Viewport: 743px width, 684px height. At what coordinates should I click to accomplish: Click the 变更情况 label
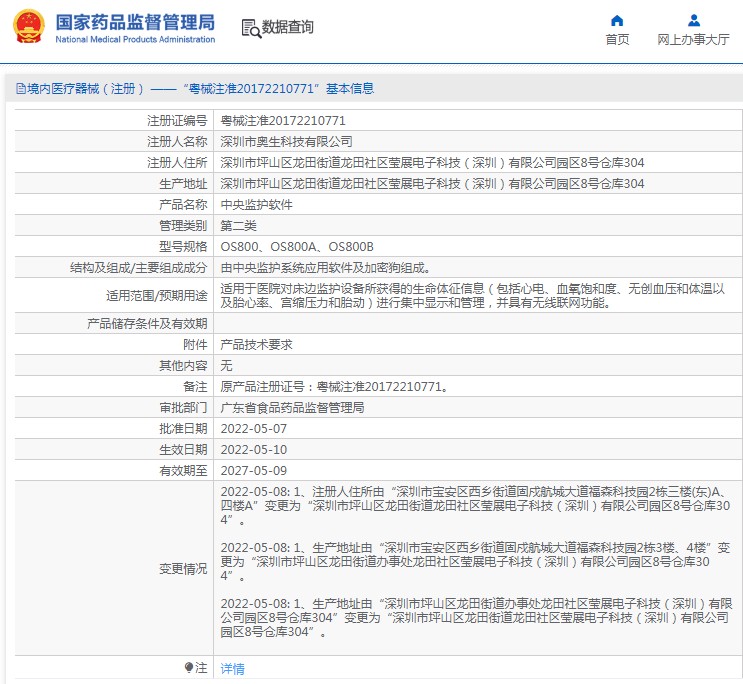point(183,568)
